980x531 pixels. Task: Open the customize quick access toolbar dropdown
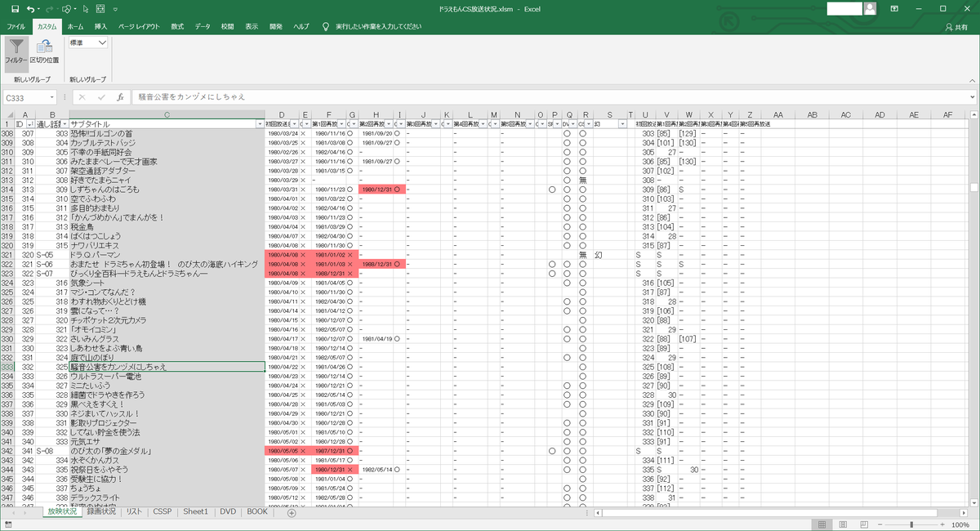(116, 9)
